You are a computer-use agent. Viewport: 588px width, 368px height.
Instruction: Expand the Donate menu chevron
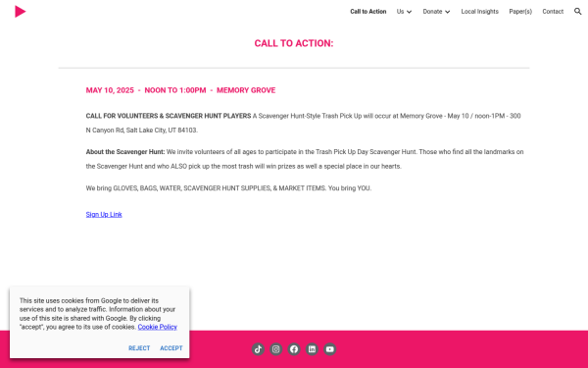pos(448,12)
